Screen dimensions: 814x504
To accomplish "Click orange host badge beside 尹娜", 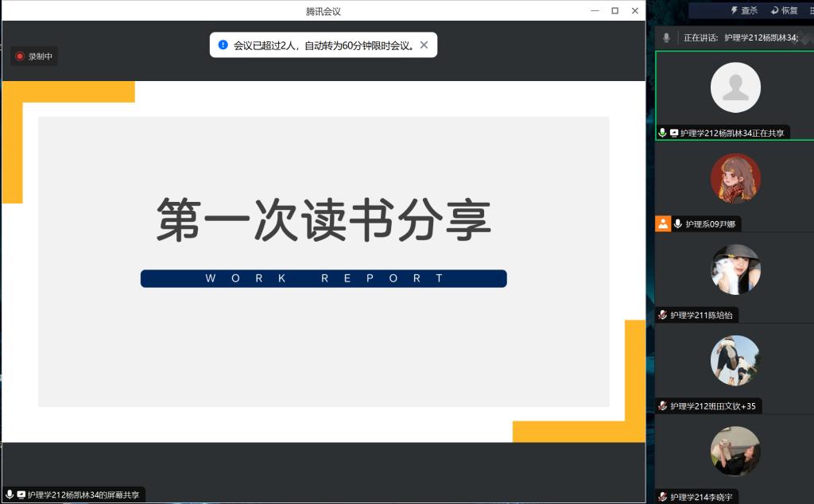I will tap(663, 224).
